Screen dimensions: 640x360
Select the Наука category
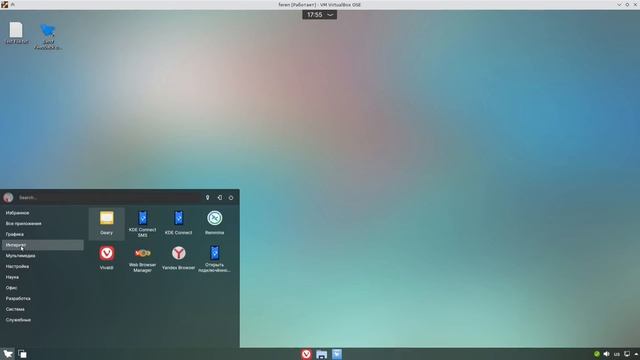(43, 277)
